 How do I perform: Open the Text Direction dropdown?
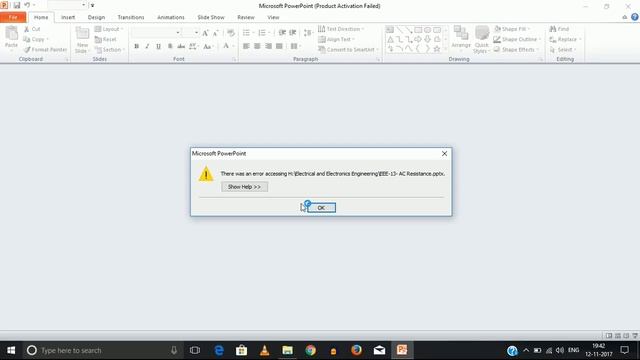point(341,29)
